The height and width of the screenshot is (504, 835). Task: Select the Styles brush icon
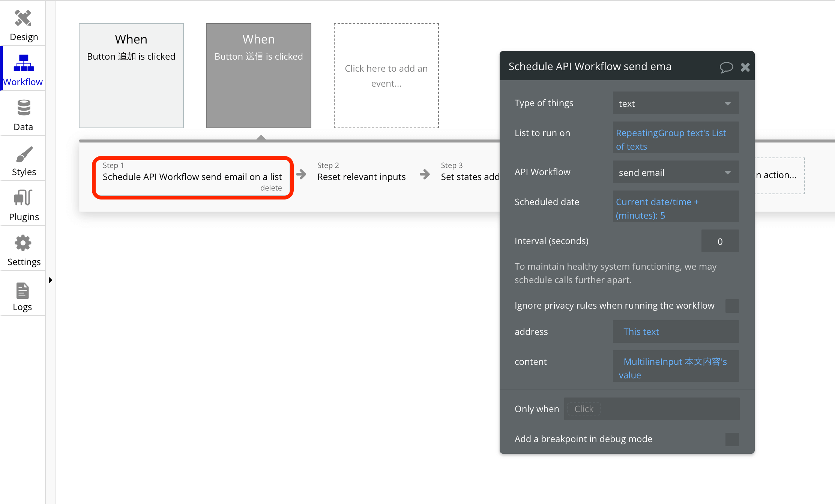(23, 157)
